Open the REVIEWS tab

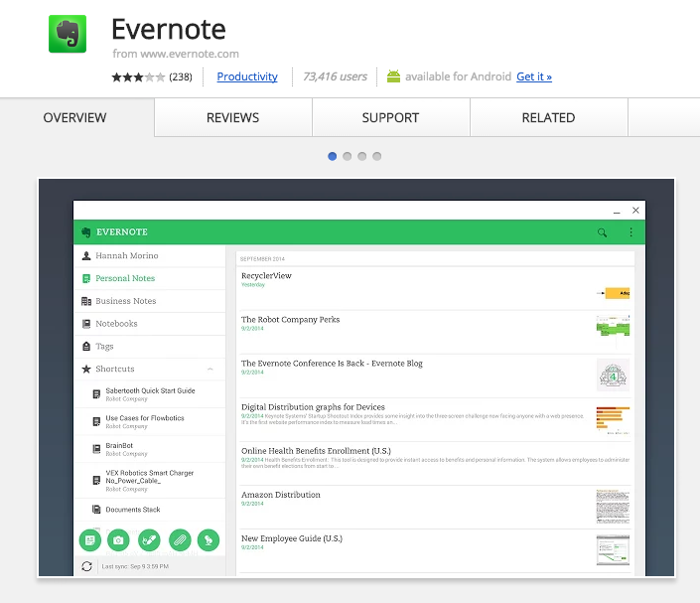(233, 118)
